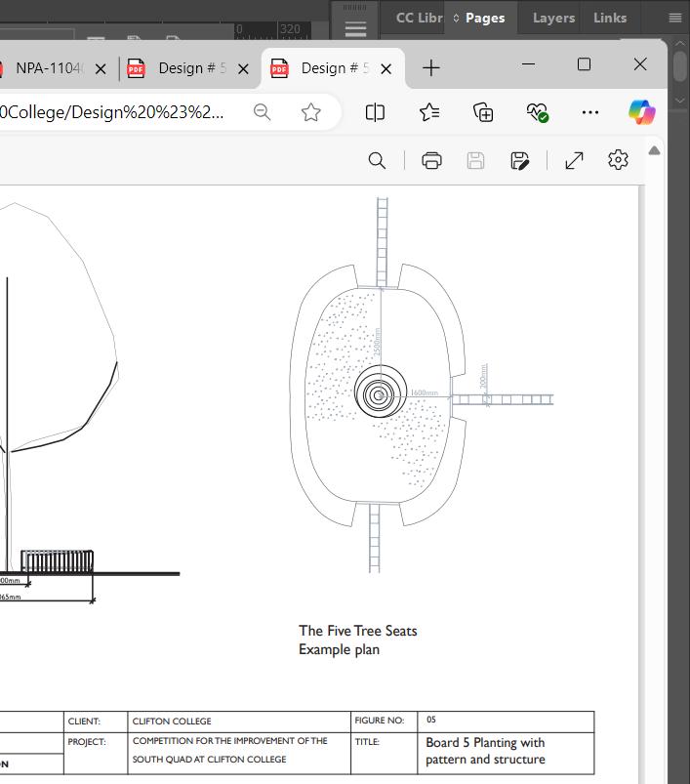Open the hamburger menu left of CC Libraries
Image resolution: width=690 pixels, height=784 pixels.
pos(356,29)
